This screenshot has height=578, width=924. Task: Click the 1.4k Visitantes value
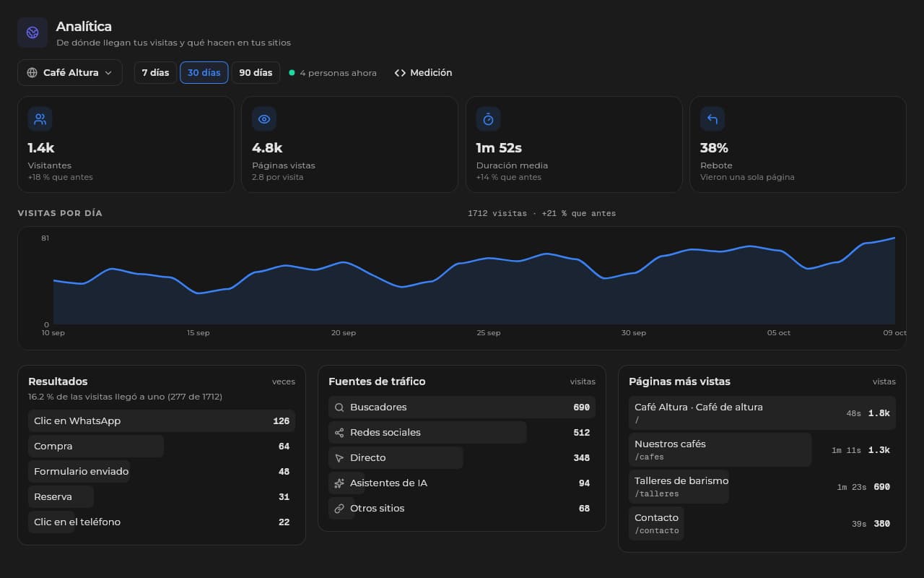coord(41,148)
